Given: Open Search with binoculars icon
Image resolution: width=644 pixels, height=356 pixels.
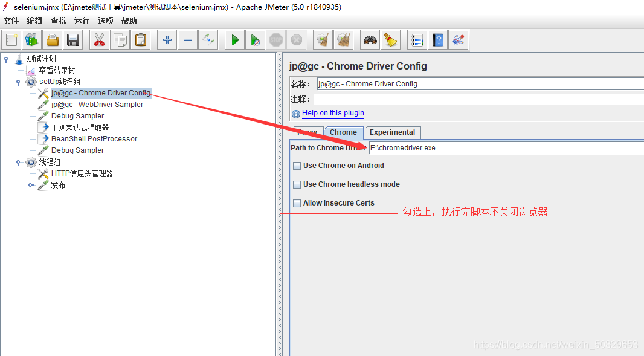Looking at the screenshot, I should click(370, 40).
